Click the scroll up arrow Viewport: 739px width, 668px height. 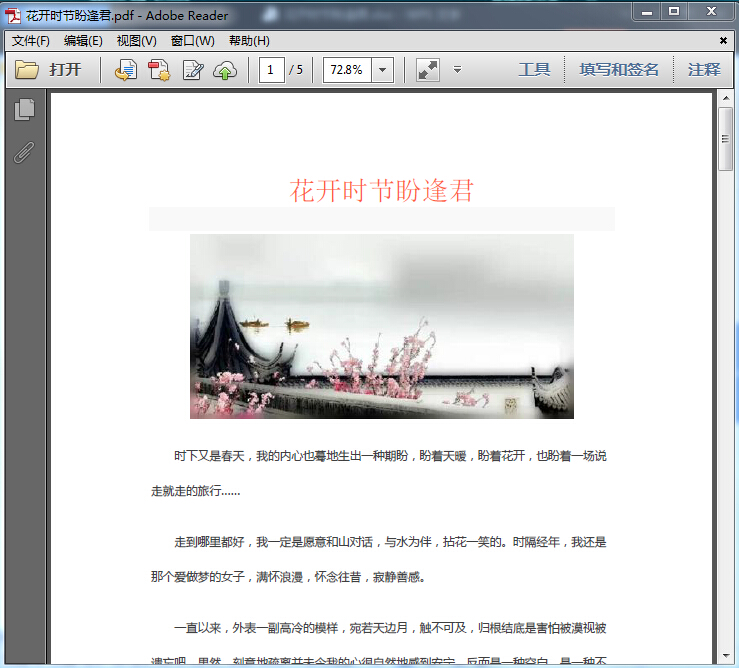click(x=726, y=98)
